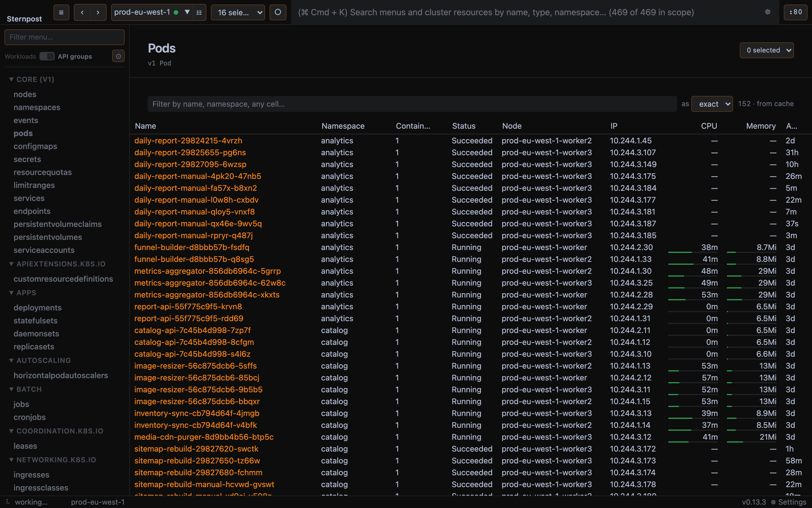Sort by the Node column header
This screenshot has height=508, width=812.
(512, 126)
